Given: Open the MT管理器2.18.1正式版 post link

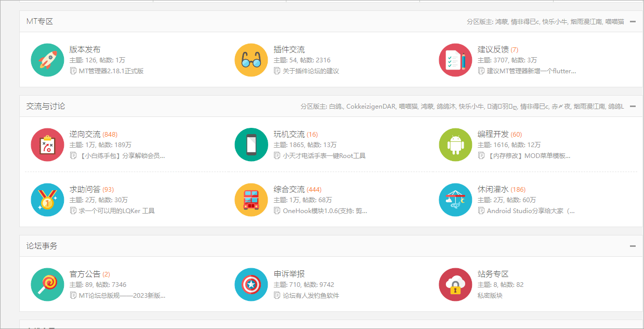Looking at the screenshot, I should (x=111, y=71).
